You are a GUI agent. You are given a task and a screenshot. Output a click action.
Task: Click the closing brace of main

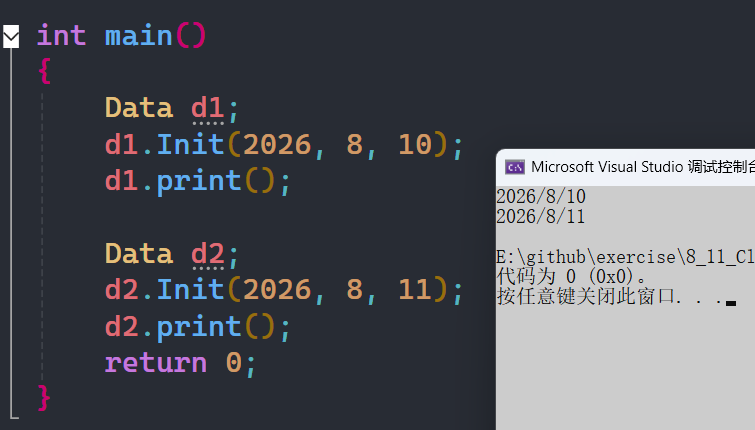[44, 398]
